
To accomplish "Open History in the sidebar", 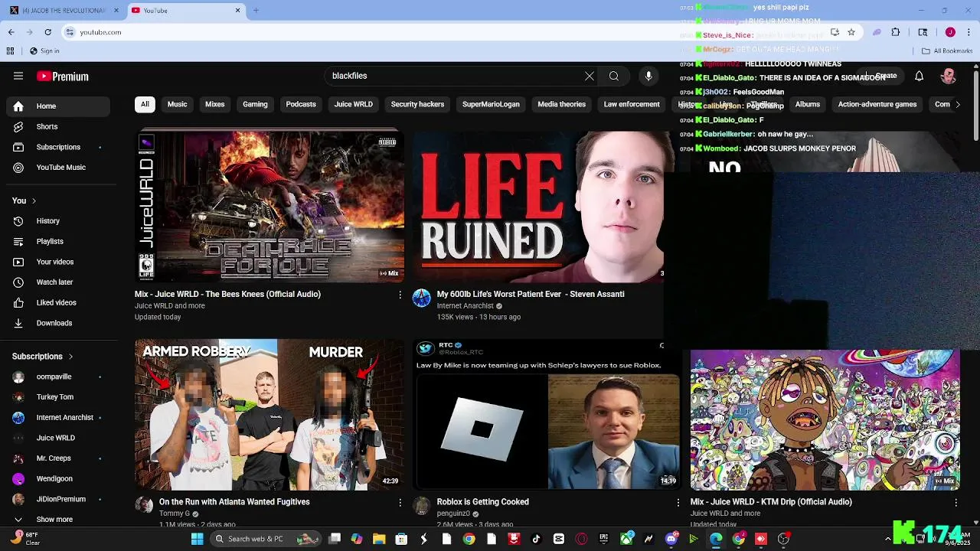I will click(58, 221).
